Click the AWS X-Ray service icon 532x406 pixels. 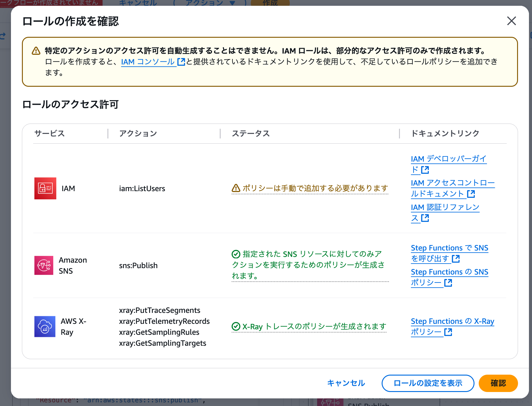pyautogui.click(x=45, y=327)
